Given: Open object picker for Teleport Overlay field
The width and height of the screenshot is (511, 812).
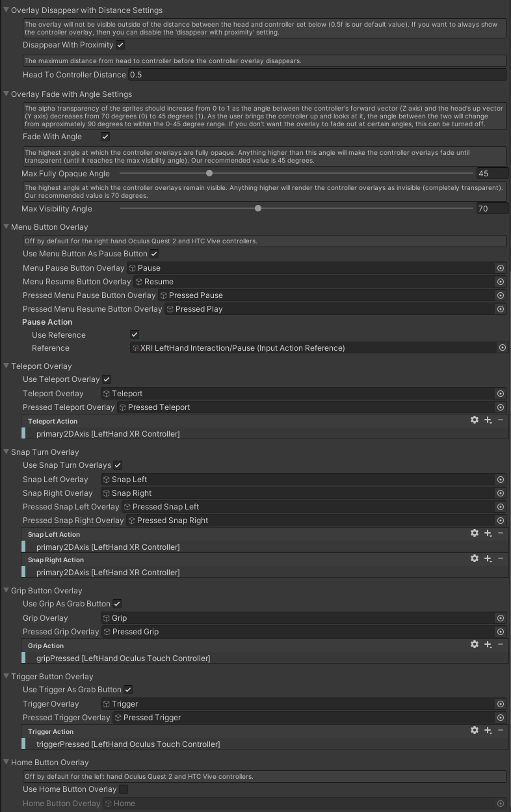Looking at the screenshot, I should [x=501, y=394].
